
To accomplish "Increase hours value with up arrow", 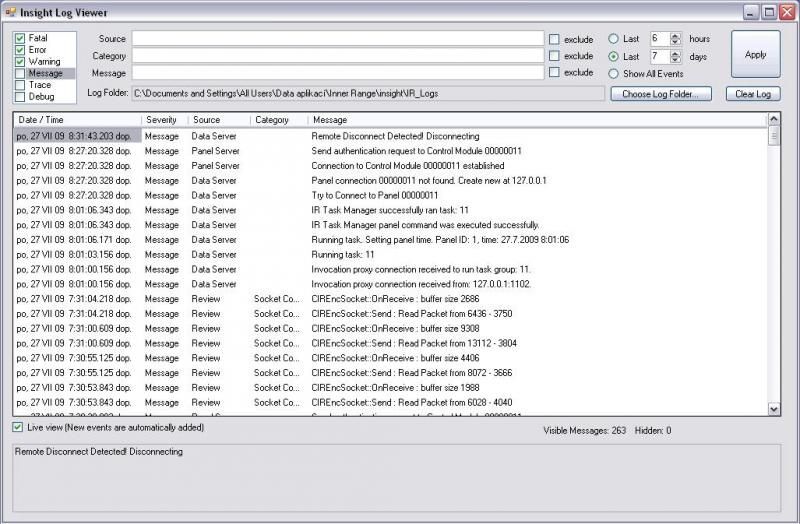I will (x=675, y=35).
